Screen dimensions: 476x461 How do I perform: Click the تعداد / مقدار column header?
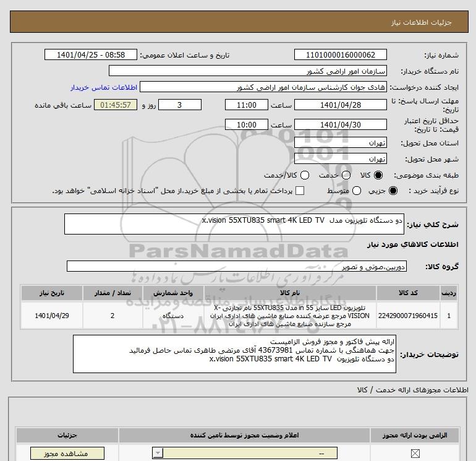pyautogui.click(x=113, y=293)
